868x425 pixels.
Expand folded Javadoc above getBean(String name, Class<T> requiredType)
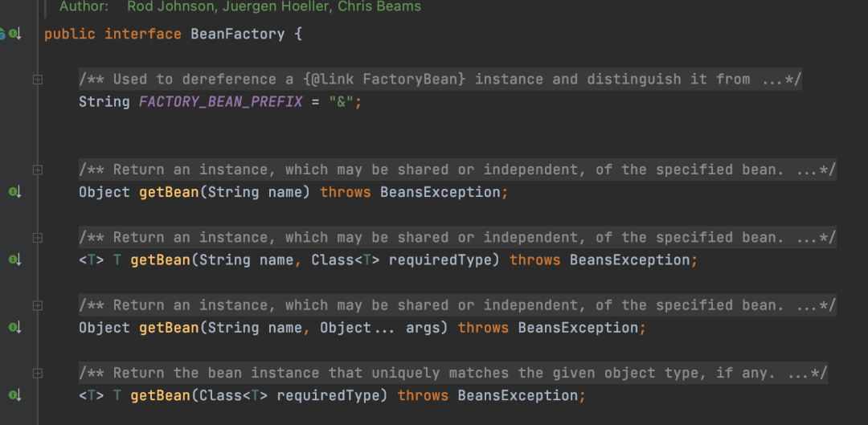tap(38, 238)
